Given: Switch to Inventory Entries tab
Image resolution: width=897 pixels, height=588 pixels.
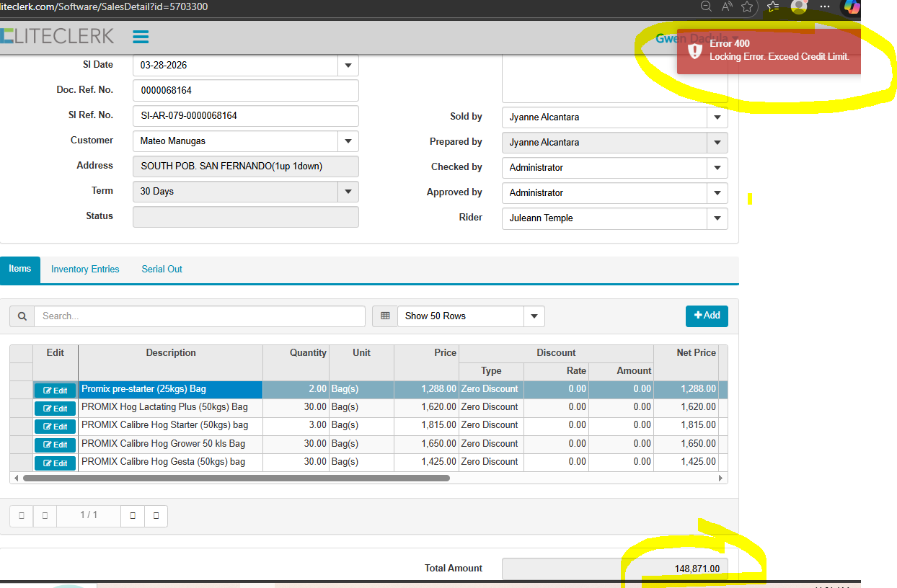Looking at the screenshot, I should (x=85, y=269).
